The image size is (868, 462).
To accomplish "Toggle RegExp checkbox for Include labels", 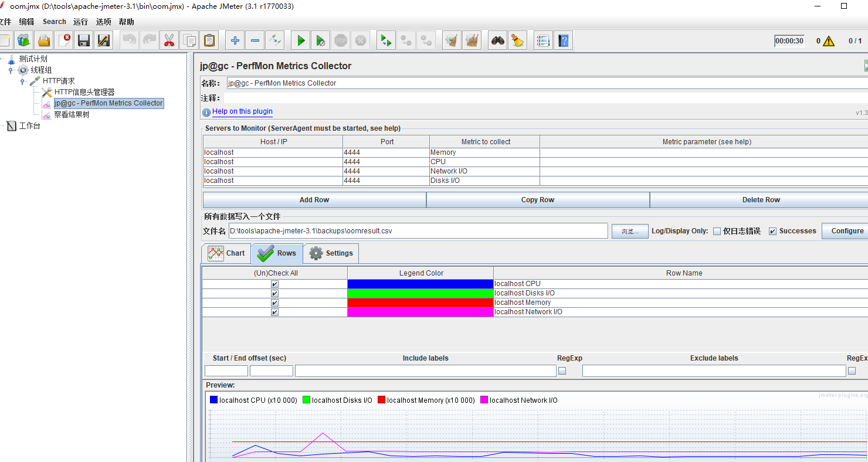I will point(562,371).
